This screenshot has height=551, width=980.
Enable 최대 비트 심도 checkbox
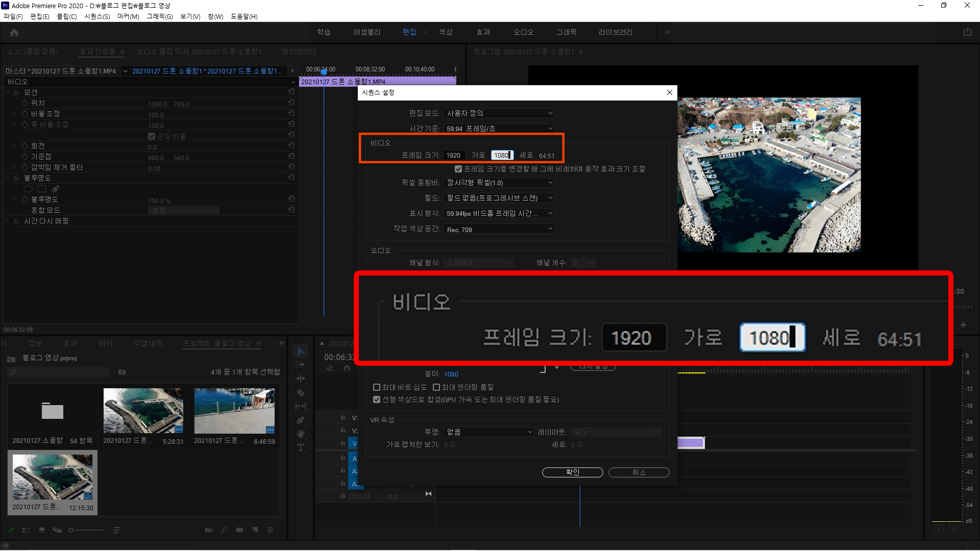[x=377, y=387]
